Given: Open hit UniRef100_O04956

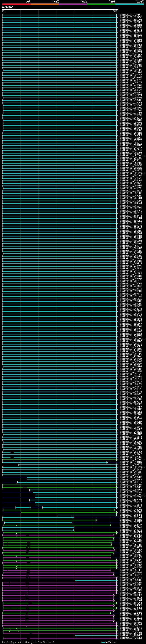Looking at the screenshot, I should [x=131, y=509].
